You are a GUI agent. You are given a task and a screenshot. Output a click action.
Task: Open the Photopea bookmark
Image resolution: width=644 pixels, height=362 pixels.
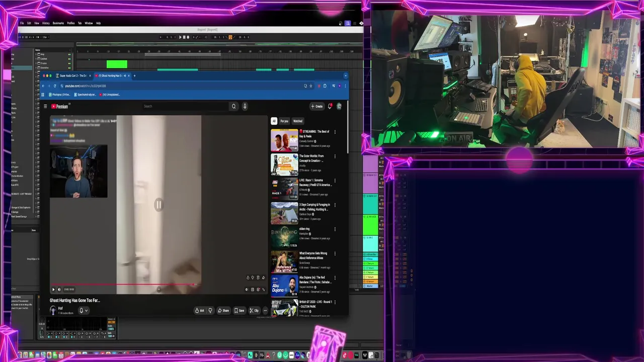60,95
